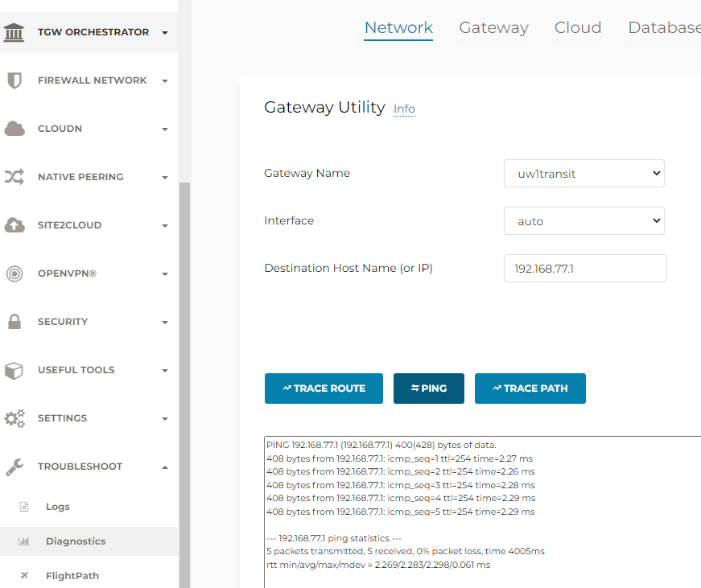
Task: Click the icmp_seq=3 ping reply line
Action: click(401, 485)
